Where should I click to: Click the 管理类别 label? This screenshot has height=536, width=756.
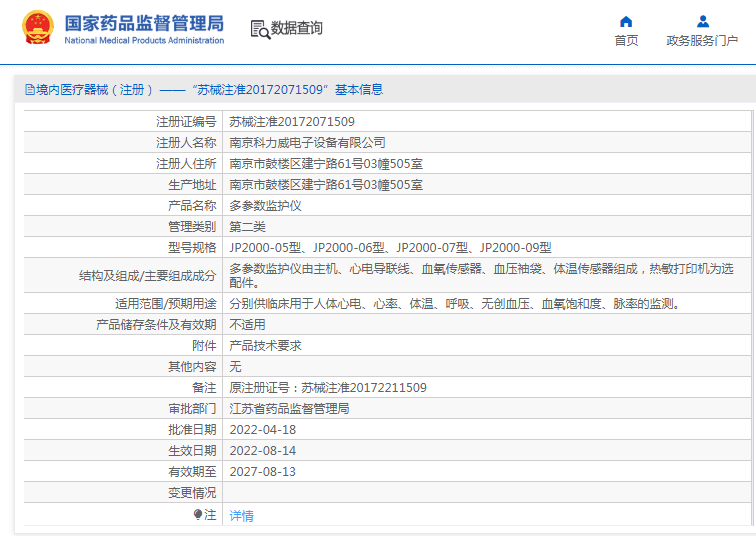pos(192,227)
